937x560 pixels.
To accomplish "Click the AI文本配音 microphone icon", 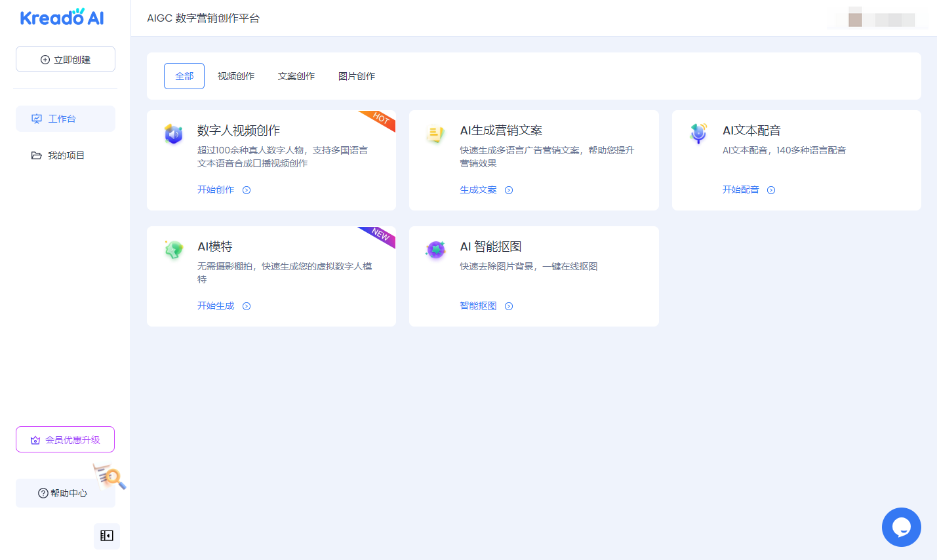I will click(698, 134).
